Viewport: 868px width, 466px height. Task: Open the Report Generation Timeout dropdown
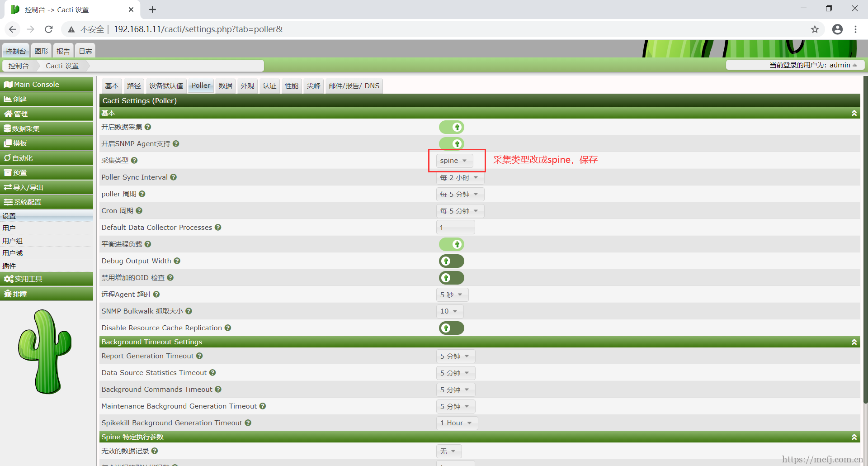click(x=455, y=356)
